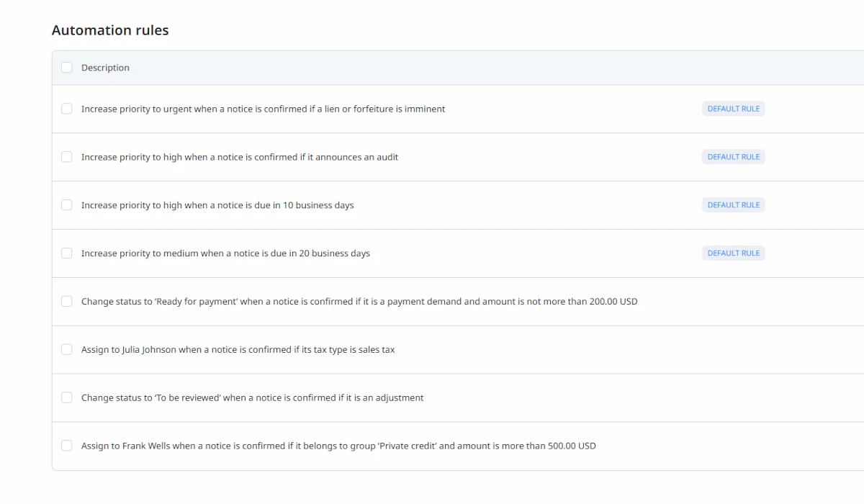This screenshot has height=504, width=864.
Task: Click the Default Rule badge on the medium priority rule
Action: tap(733, 253)
